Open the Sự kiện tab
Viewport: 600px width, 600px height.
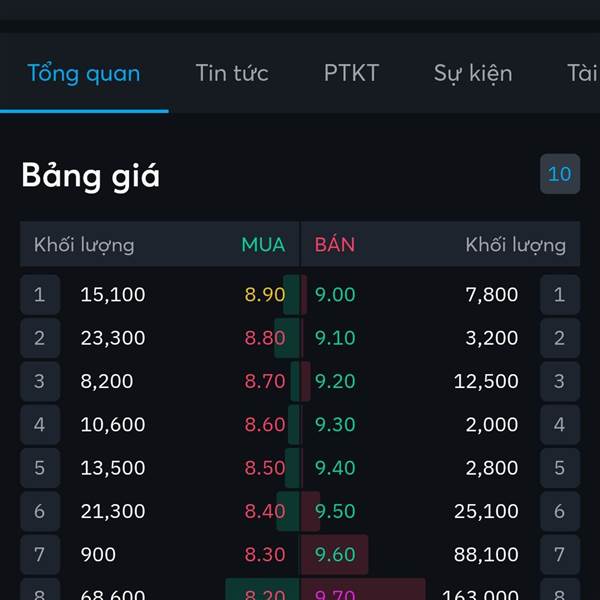click(473, 73)
